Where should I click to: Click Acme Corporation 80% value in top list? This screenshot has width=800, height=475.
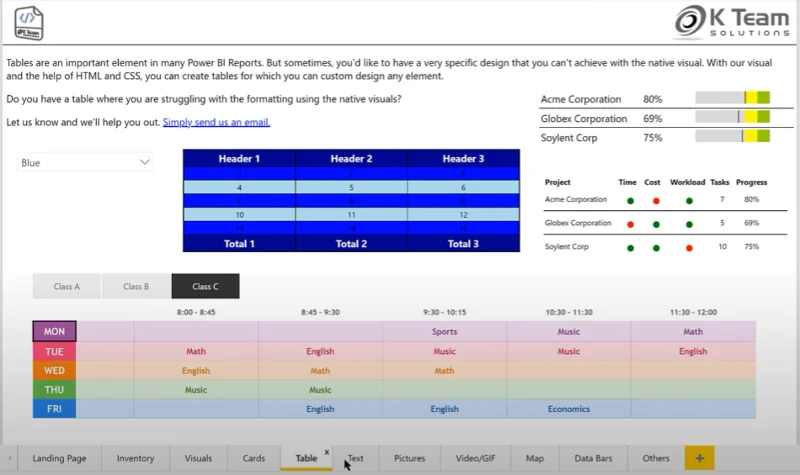coord(653,99)
